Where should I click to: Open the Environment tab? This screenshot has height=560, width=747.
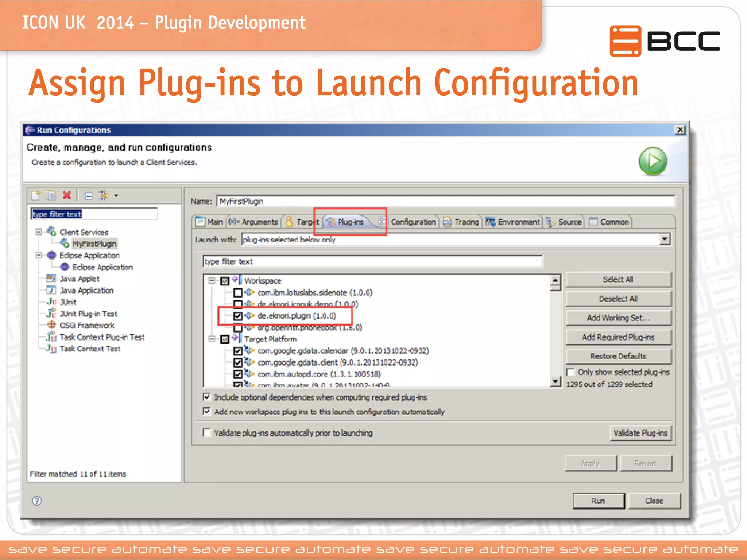tap(513, 222)
